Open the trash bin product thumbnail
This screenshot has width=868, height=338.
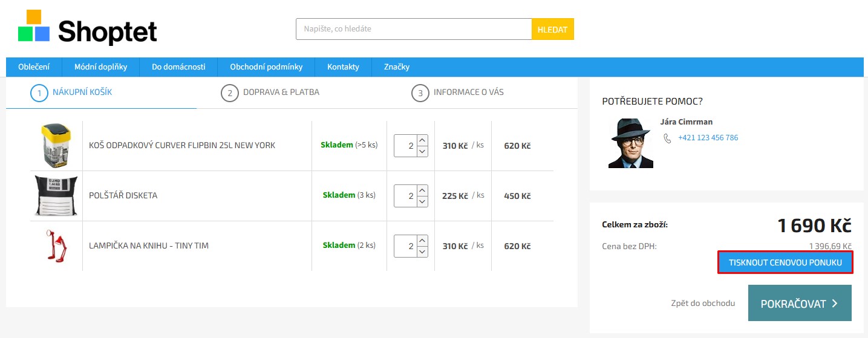click(55, 145)
